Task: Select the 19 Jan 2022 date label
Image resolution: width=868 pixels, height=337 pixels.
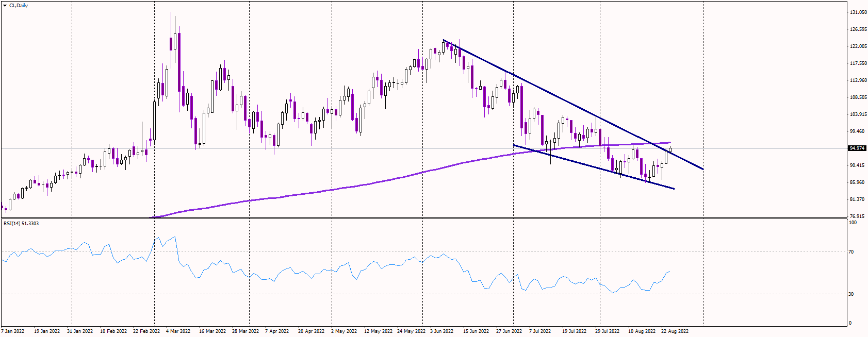Action: (47, 331)
